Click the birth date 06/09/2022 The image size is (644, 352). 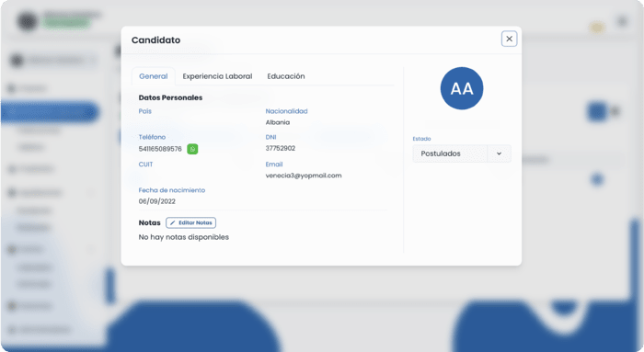click(157, 201)
